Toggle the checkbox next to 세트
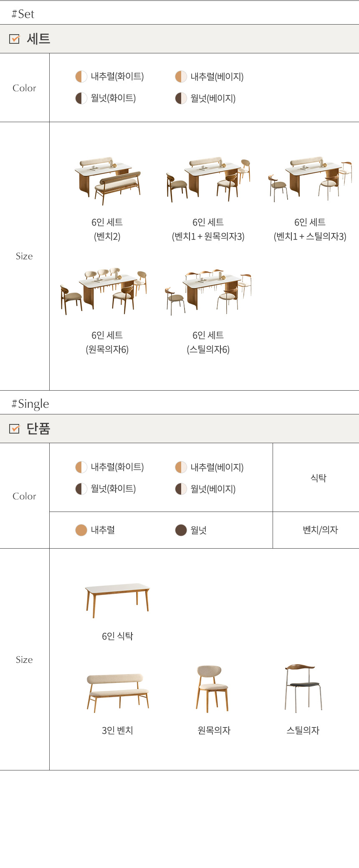Image resolution: width=359 pixels, height=868 pixels. (14, 39)
